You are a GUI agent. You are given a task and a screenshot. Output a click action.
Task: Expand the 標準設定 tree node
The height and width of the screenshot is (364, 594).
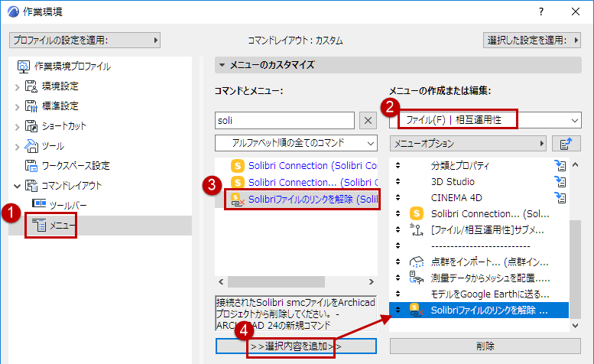(x=17, y=107)
